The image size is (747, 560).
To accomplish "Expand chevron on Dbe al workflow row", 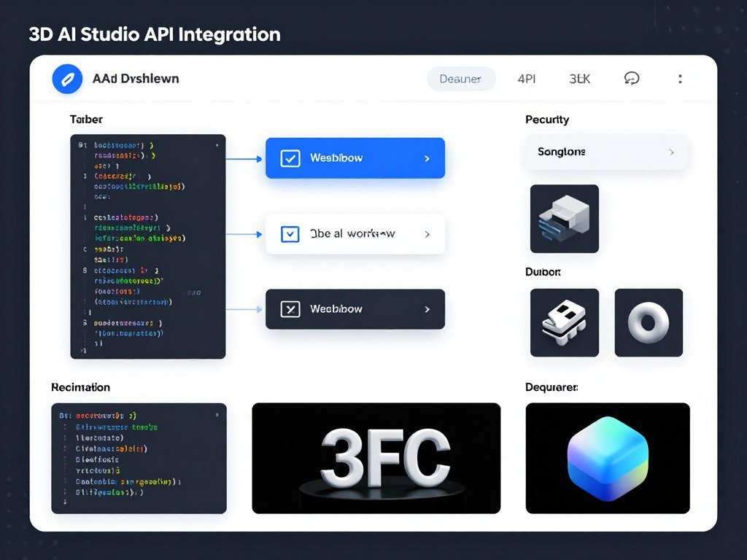I will pyautogui.click(x=427, y=234).
